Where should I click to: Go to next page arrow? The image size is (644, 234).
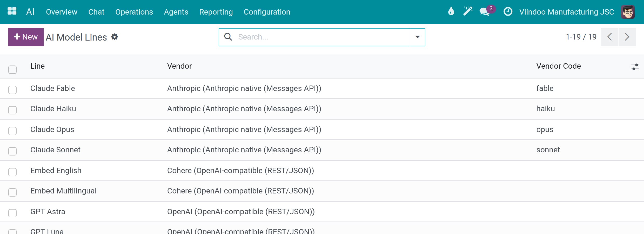(x=627, y=37)
